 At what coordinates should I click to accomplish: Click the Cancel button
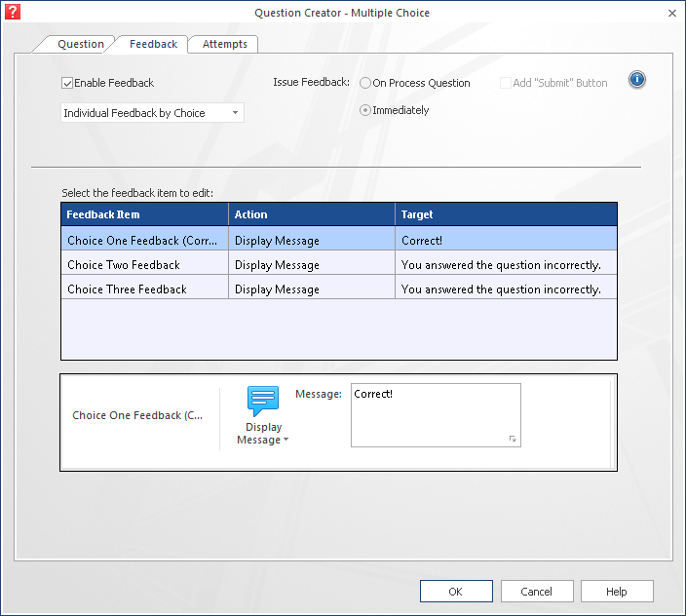537,592
